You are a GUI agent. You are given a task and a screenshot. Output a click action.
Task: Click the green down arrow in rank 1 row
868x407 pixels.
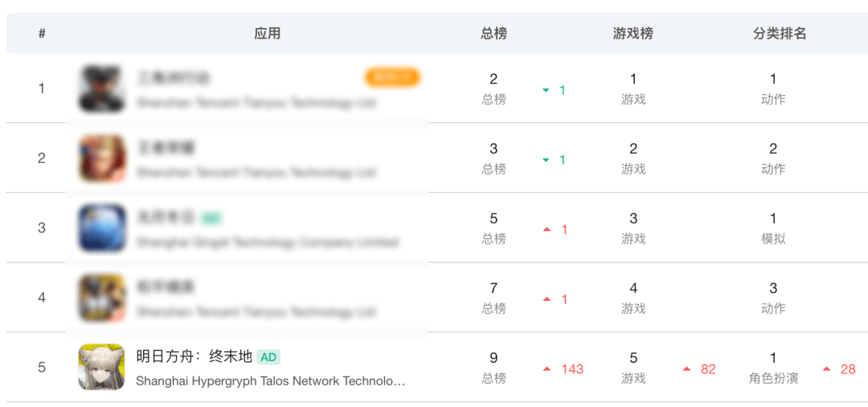pos(547,91)
